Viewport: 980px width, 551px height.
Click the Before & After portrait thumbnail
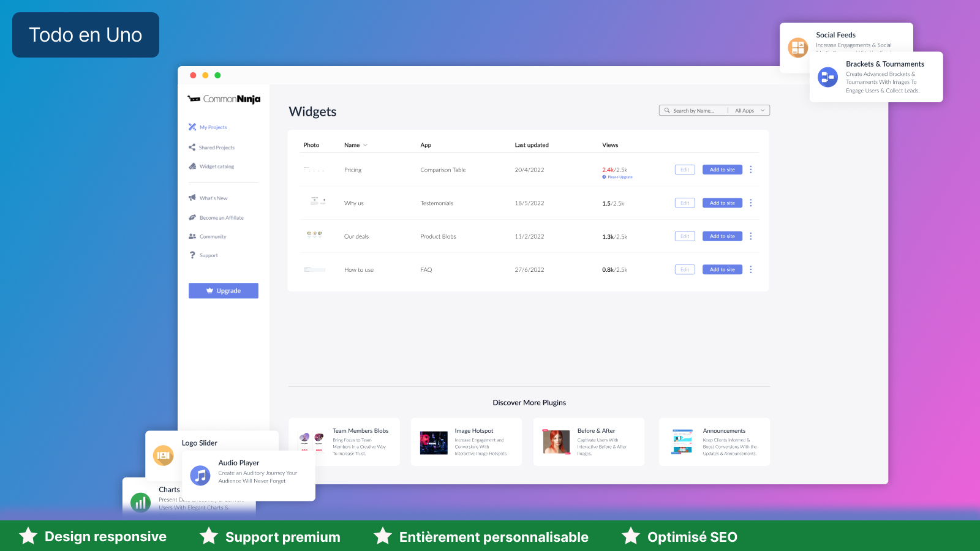click(556, 442)
